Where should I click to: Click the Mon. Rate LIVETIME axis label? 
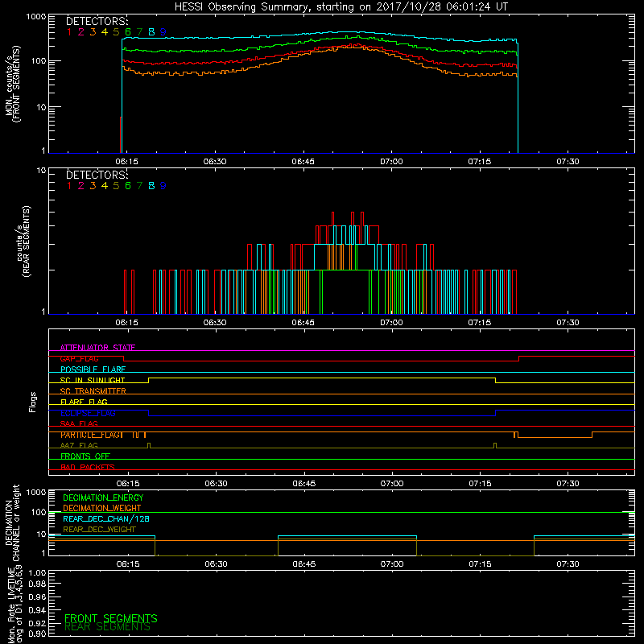click(x=14, y=605)
